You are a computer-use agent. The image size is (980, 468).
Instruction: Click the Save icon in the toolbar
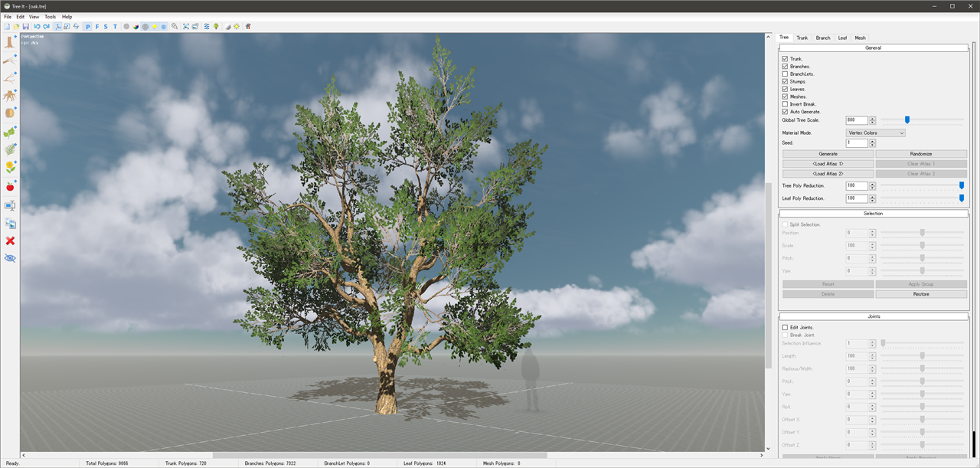point(25,25)
